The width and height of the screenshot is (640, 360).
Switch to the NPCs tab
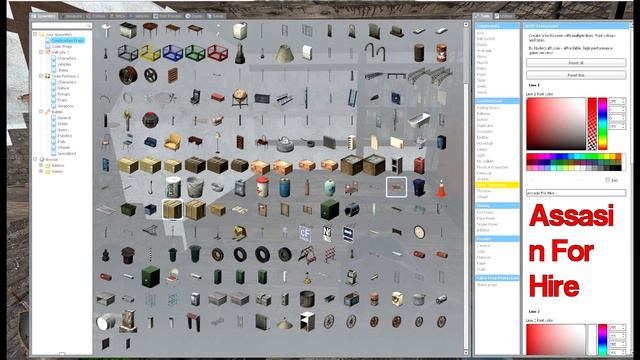[118, 16]
